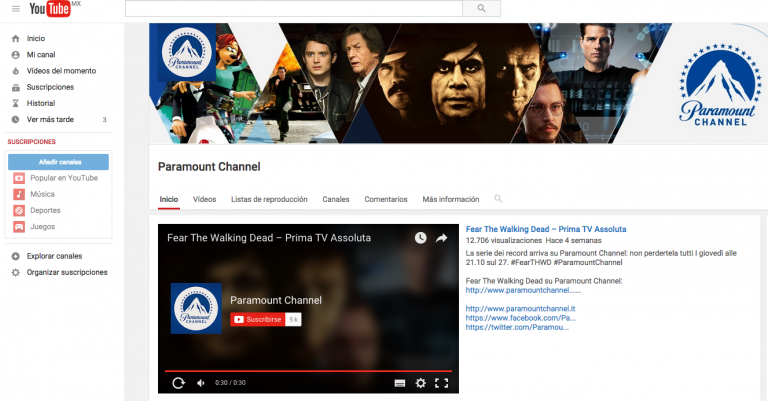Click the Organizar suscripciones gear icon

tap(16, 272)
